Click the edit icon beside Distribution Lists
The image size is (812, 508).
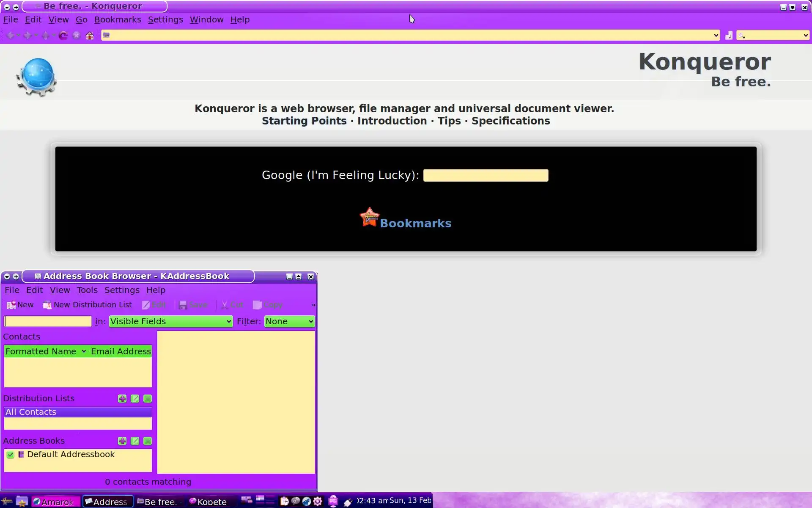135,399
